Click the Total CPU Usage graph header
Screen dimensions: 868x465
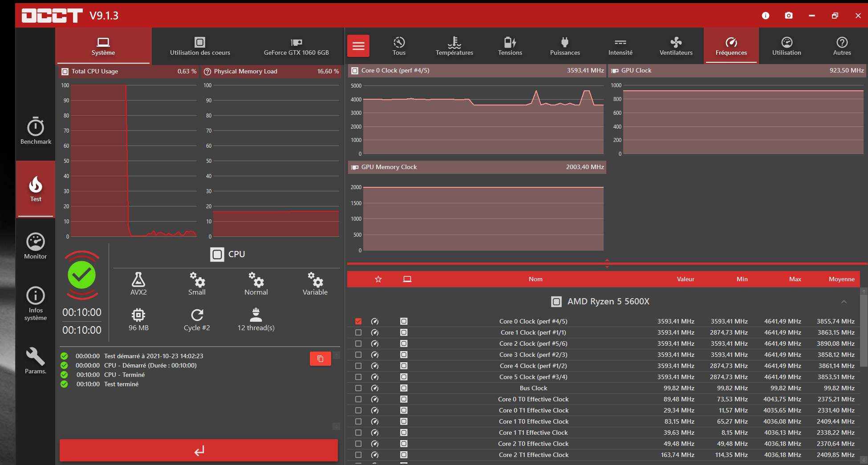[x=129, y=72]
